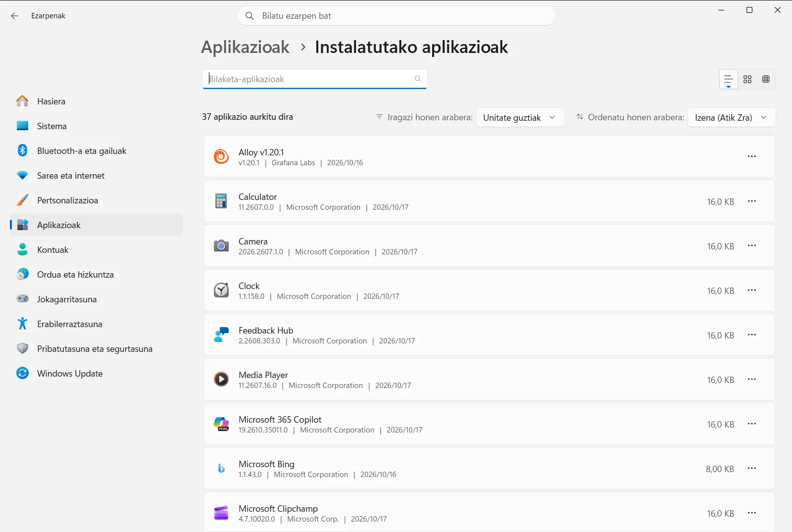Viewport: 792px width, 532px height.
Task: Open more options for Clock
Action: coord(752,290)
